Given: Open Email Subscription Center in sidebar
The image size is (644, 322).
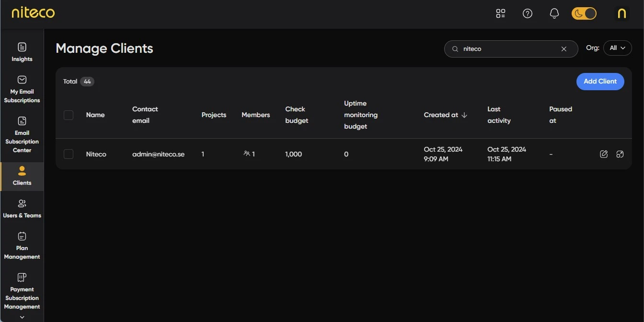Looking at the screenshot, I should point(22,135).
